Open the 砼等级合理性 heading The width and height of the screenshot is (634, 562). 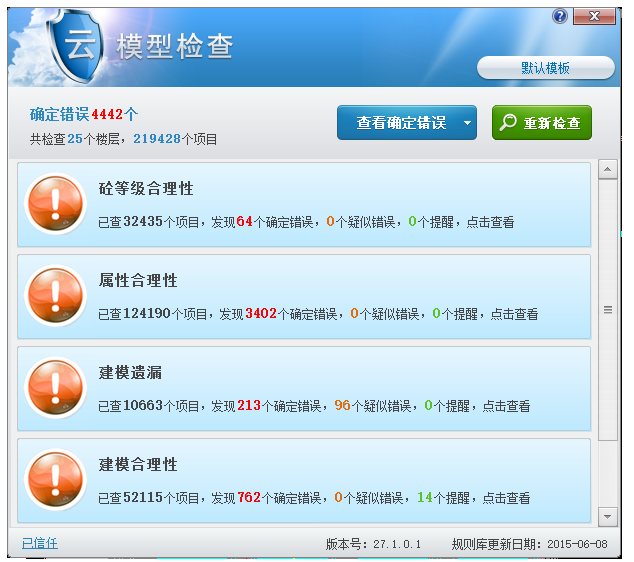146,188
